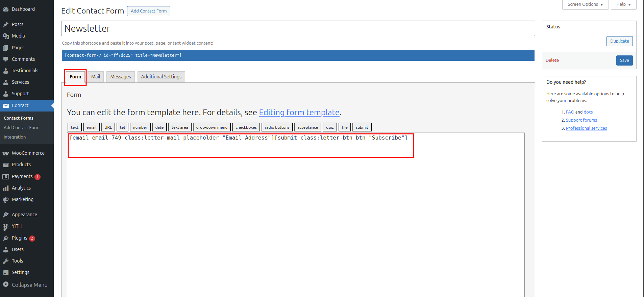Insert a submit tag
The width and height of the screenshot is (644, 297).
pyautogui.click(x=362, y=127)
